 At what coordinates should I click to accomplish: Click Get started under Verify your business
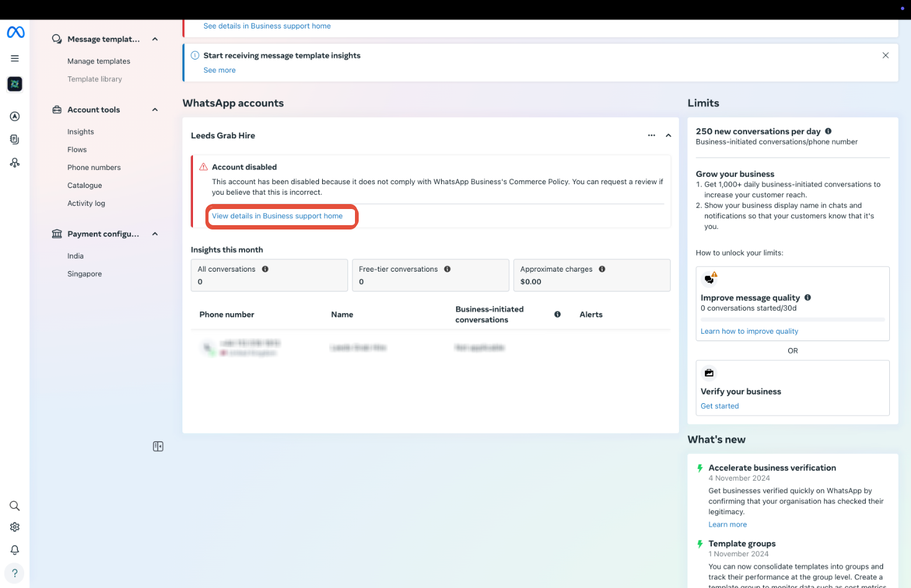720,406
